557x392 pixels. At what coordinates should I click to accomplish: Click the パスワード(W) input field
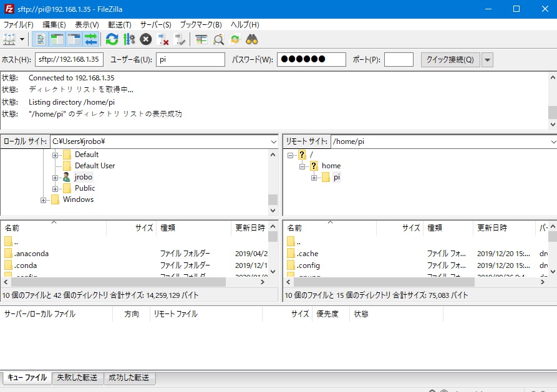[x=311, y=60]
